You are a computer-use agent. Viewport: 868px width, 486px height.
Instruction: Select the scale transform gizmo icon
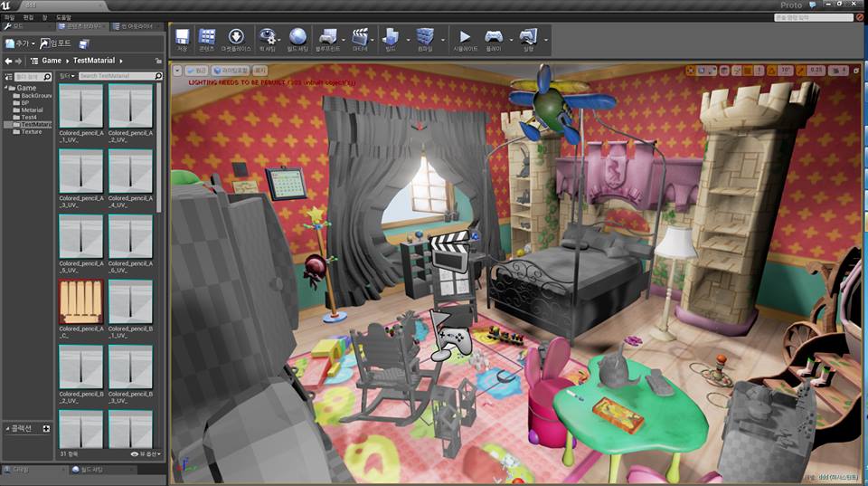712,71
